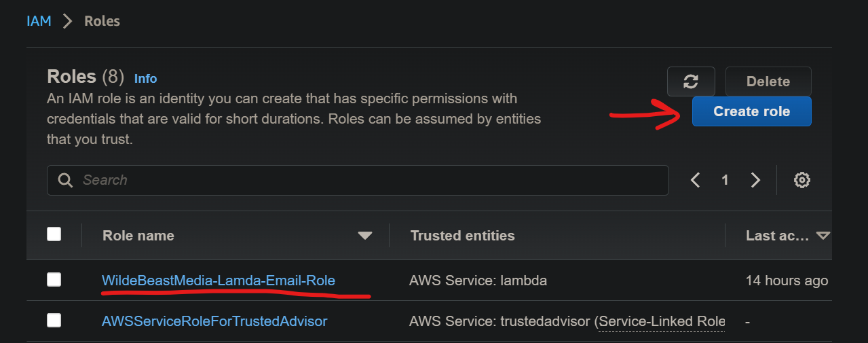Click the search magnifier icon
The height and width of the screenshot is (343, 868).
(x=66, y=180)
